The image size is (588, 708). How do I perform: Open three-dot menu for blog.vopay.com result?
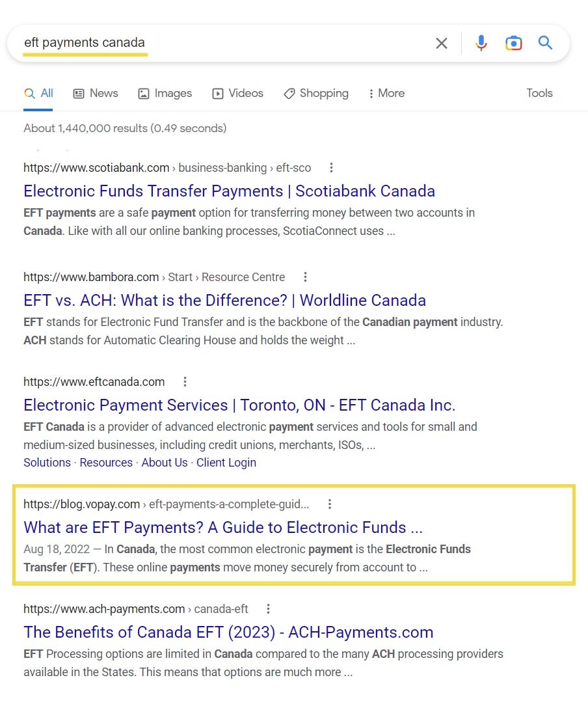pos(330,504)
